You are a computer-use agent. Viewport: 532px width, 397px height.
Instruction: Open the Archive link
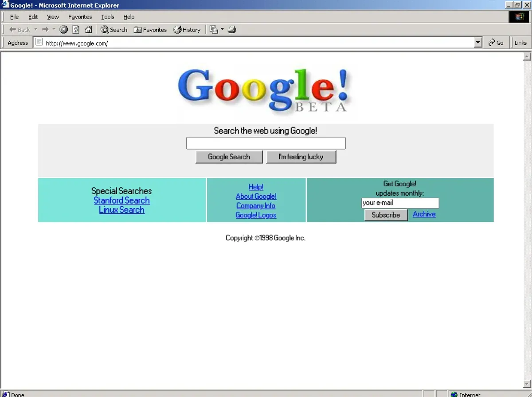click(424, 214)
